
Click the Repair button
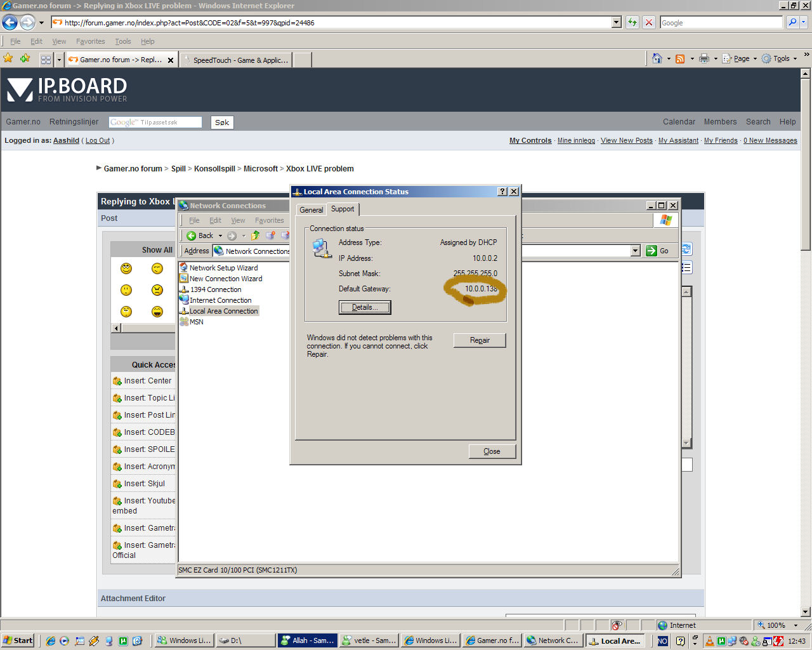tap(480, 340)
